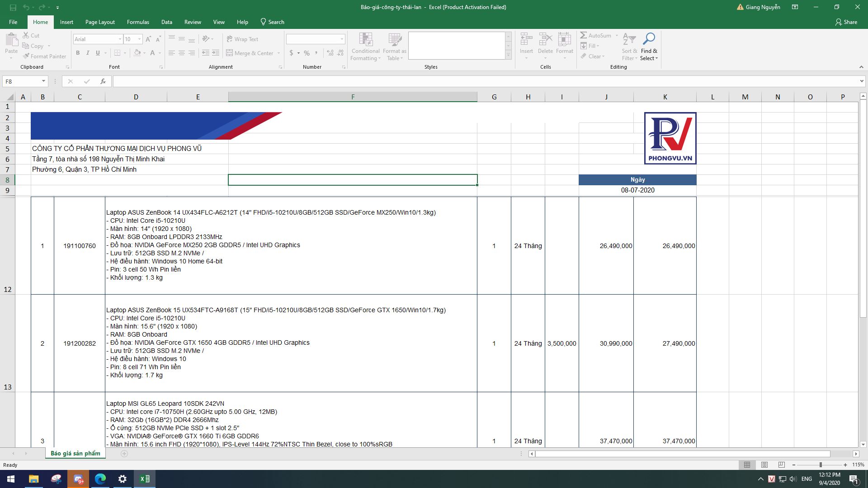Click the Find & Select magnifier icon
The image size is (868, 488).
coord(649,39)
